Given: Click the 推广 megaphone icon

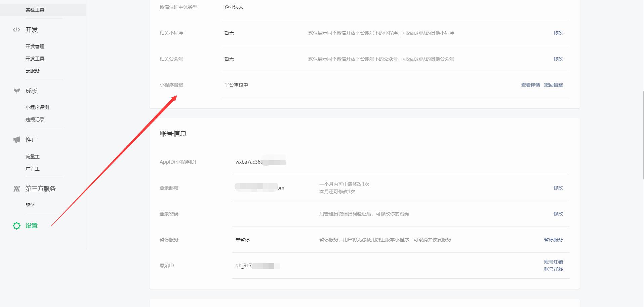Looking at the screenshot, I should (x=16, y=140).
